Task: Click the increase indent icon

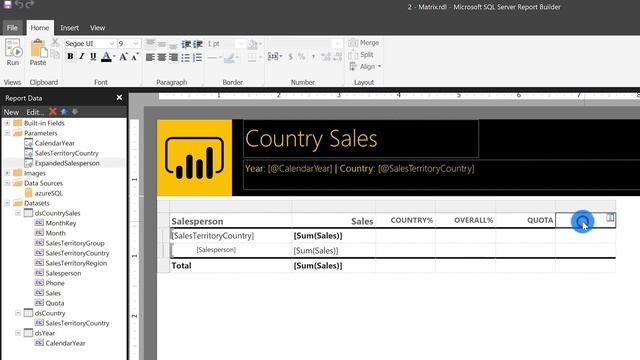Action: click(x=198, y=44)
